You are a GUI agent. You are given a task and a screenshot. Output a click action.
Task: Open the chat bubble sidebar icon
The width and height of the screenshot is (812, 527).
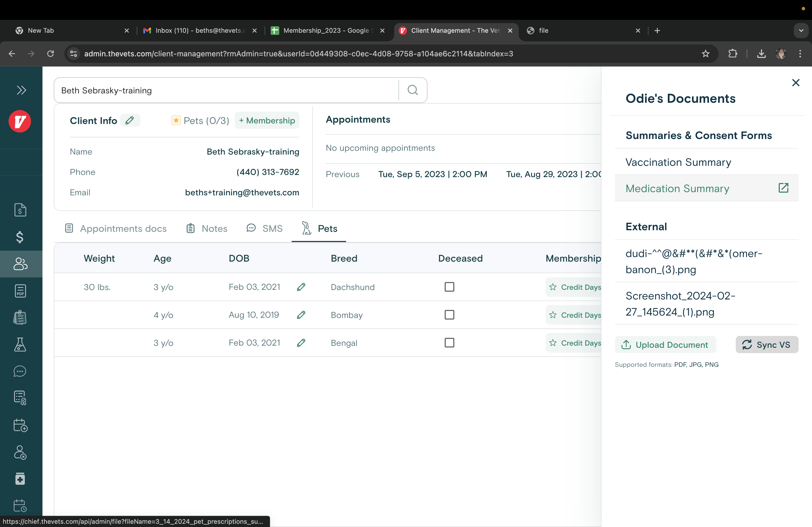pyautogui.click(x=20, y=371)
